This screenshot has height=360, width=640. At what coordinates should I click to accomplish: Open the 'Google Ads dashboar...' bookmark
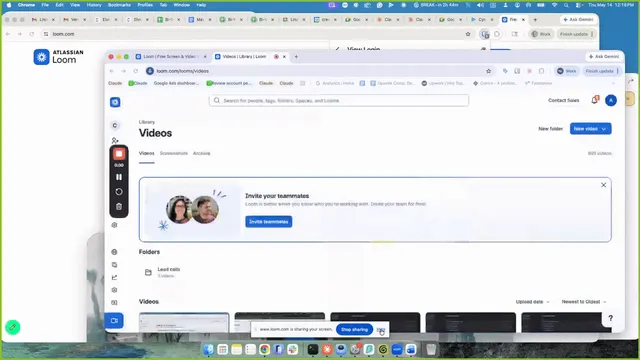(x=176, y=83)
